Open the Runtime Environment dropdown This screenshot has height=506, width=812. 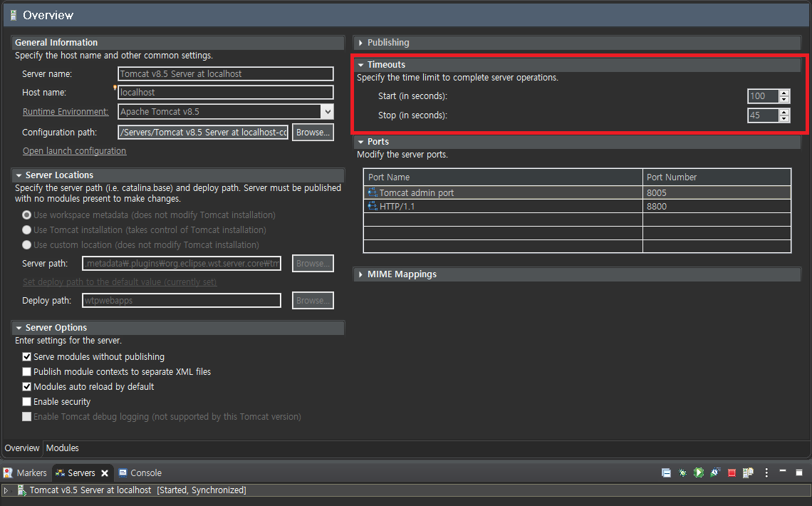coord(327,112)
